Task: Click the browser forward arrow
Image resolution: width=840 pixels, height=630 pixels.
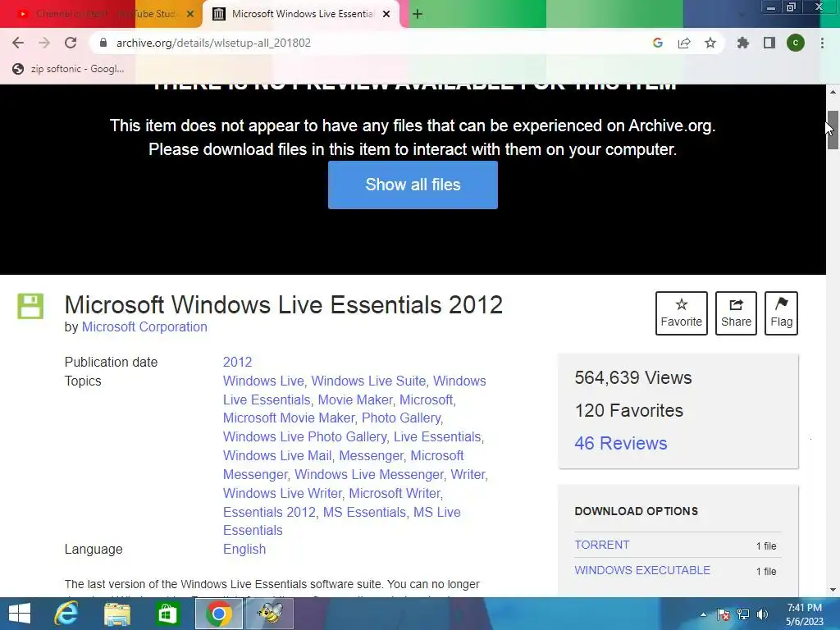Action: click(44, 43)
